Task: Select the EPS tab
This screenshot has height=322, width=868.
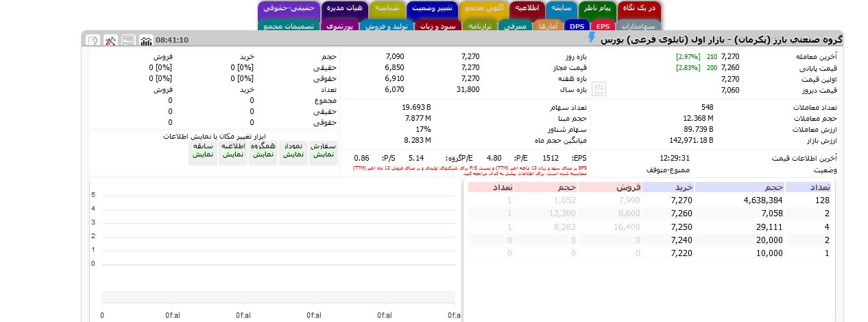Action: tap(603, 26)
